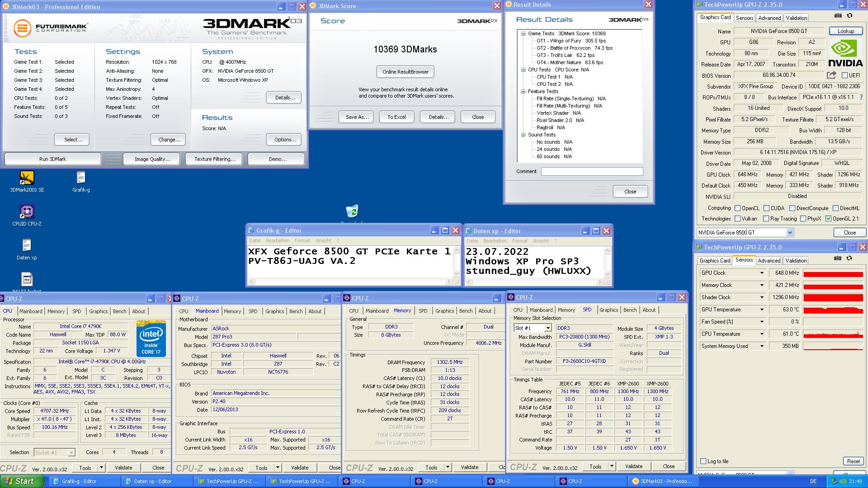The height and width of the screenshot is (488, 868).
Task: Open Slot #1 dropdown in CPU-Z SPD
Action: [x=548, y=328]
